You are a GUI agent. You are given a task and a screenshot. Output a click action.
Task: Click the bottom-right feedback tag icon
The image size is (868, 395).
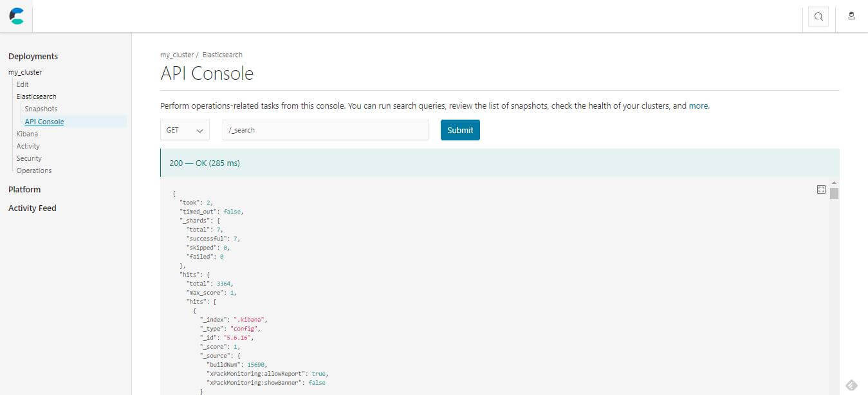pyautogui.click(x=851, y=385)
